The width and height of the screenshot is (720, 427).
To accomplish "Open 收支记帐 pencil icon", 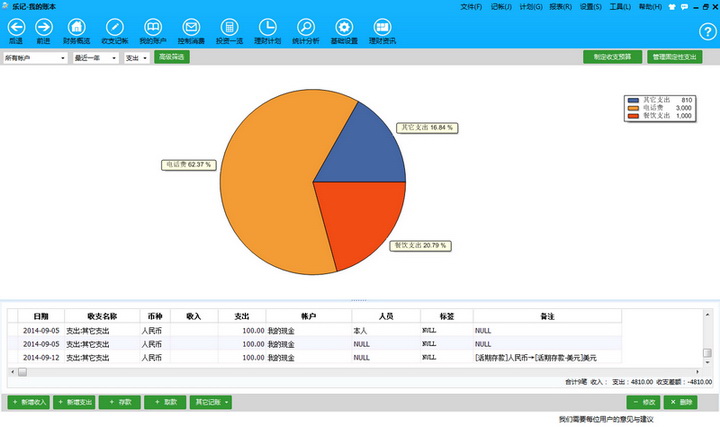I will (115, 28).
